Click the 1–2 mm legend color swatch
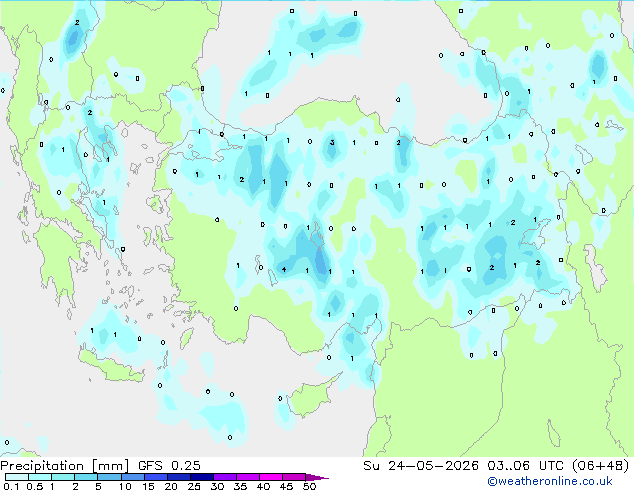The image size is (634, 490). (63, 477)
